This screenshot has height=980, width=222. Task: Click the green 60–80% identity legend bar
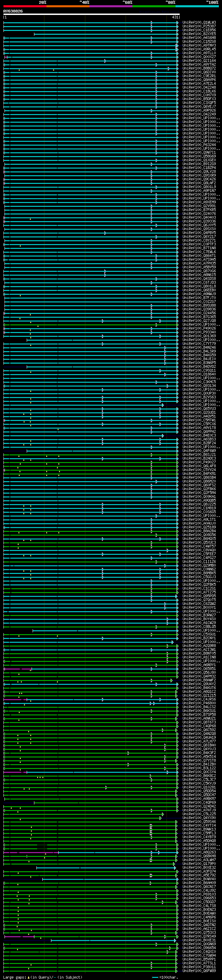[154, 6]
